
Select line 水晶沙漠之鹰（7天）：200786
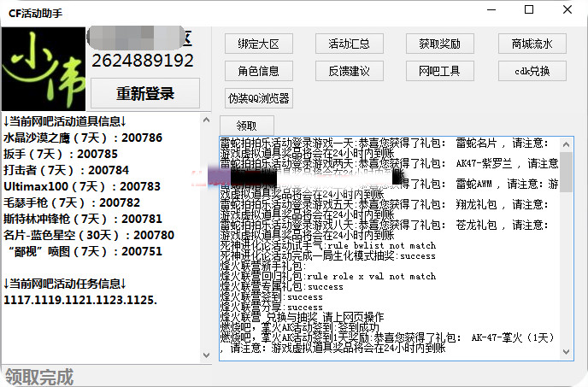pyautogui.click(x=83, y=138)
